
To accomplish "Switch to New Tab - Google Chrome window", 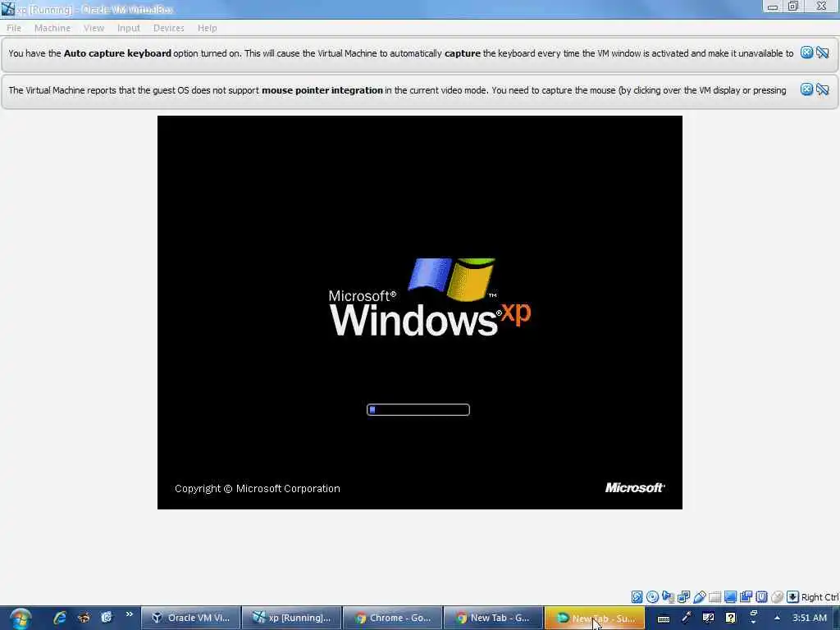I will [493, 618].
